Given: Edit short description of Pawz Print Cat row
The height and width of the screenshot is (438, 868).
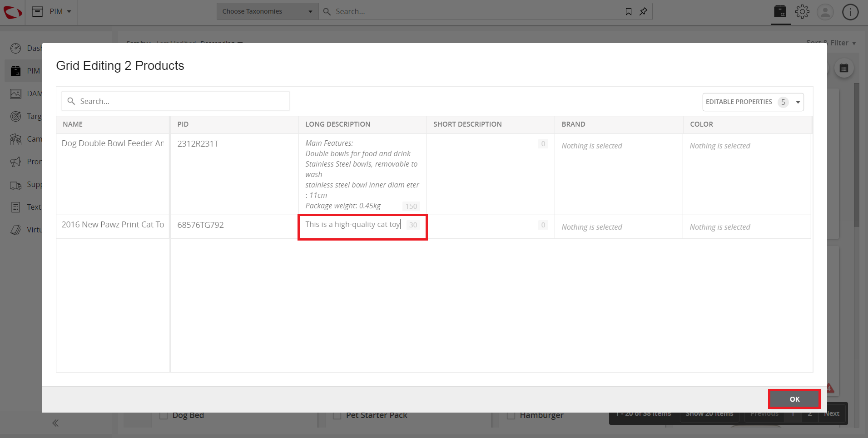Looking at the screenshot, I should coord(491,227).
